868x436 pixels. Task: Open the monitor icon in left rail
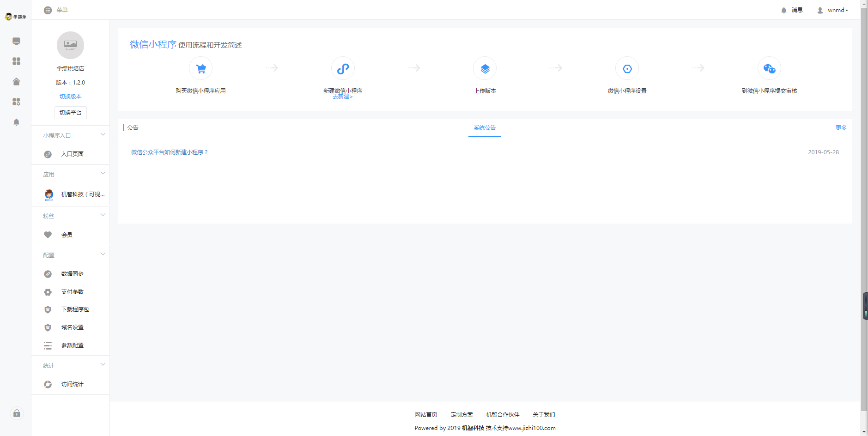16,41
